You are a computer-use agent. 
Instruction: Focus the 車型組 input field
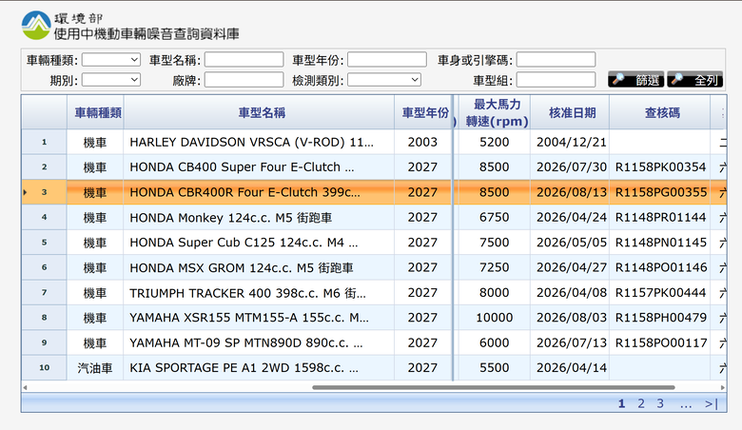click(556, 80)
